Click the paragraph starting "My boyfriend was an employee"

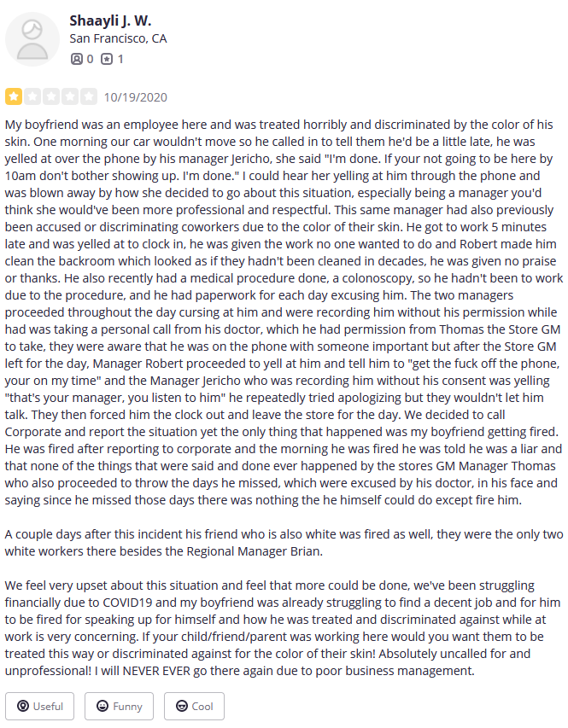[284, 312]
